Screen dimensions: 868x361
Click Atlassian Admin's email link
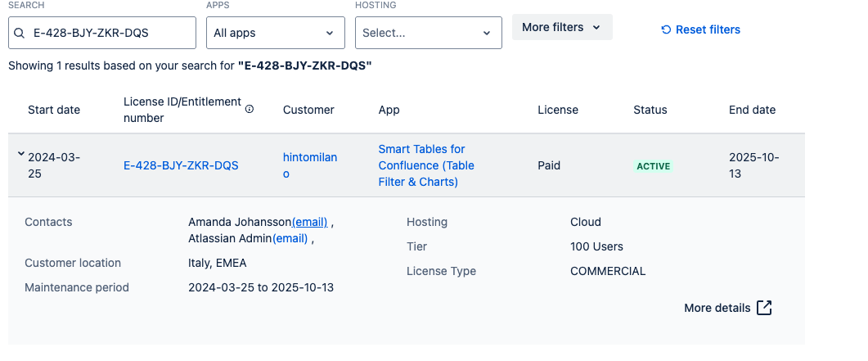[x=290, y=238]
